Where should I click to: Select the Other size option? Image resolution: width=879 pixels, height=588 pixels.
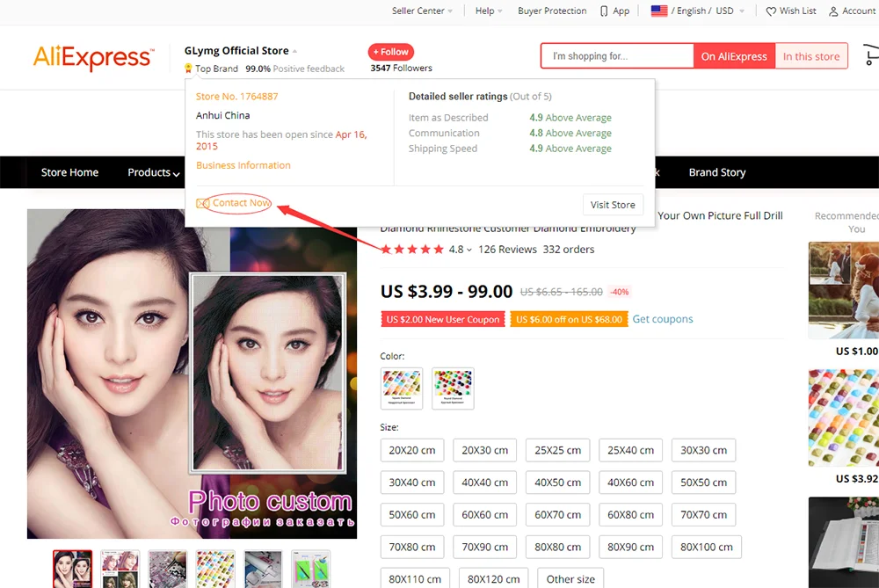[570, 579]
